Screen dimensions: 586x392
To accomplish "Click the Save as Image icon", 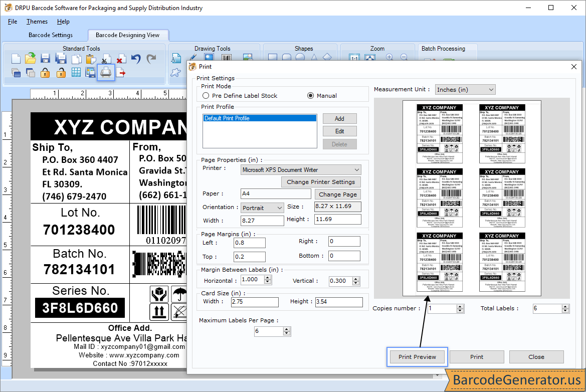I will click(x=90, y=73).
